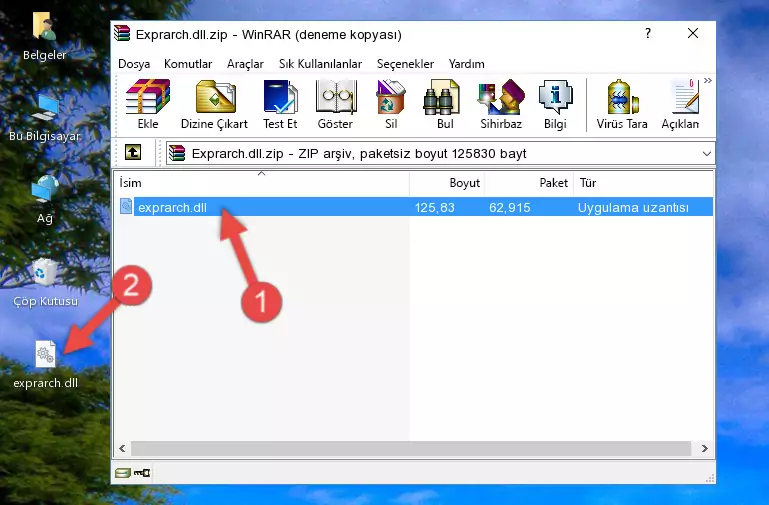This screenshot has height=505, width=769.
Task: Open the Komutlar menu
Action: click(188, 64)
